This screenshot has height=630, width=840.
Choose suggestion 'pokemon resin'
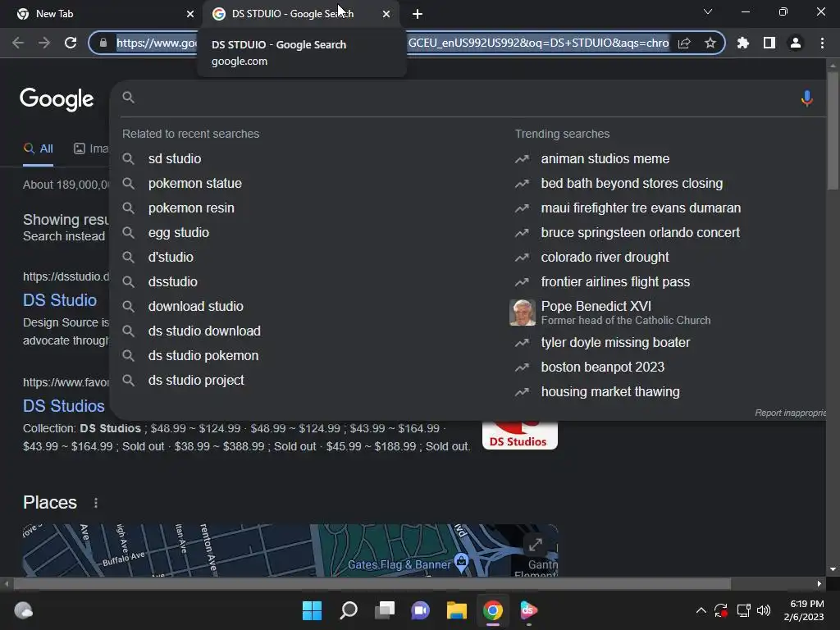coord(191,208)
